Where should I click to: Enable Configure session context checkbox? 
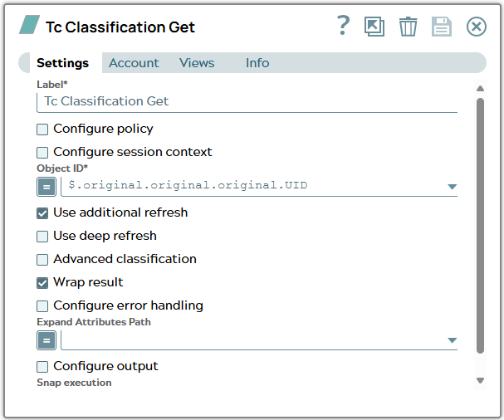click(42, 153)
